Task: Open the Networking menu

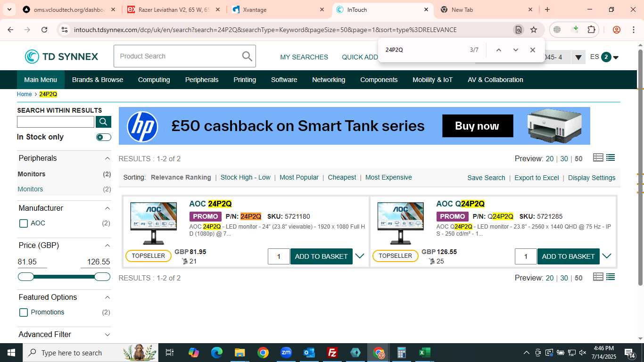Action: (x=329, y=80)
